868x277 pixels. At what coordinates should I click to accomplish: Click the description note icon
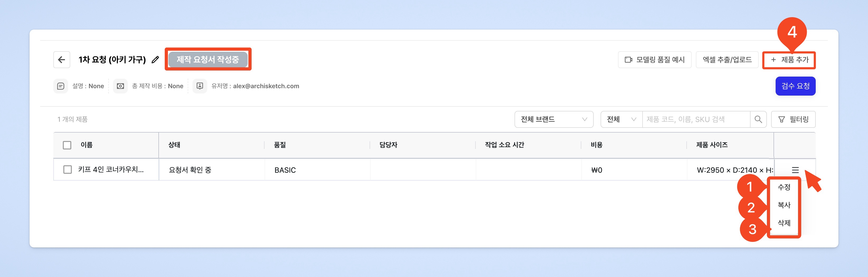pos(61,86)
